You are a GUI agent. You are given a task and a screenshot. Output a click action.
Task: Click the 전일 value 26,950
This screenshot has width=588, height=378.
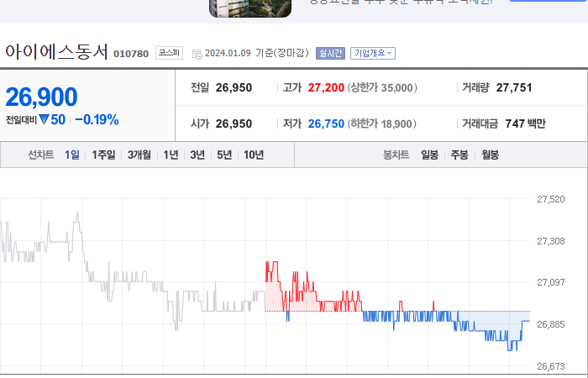pyautogui.click(x=234, y=87)
